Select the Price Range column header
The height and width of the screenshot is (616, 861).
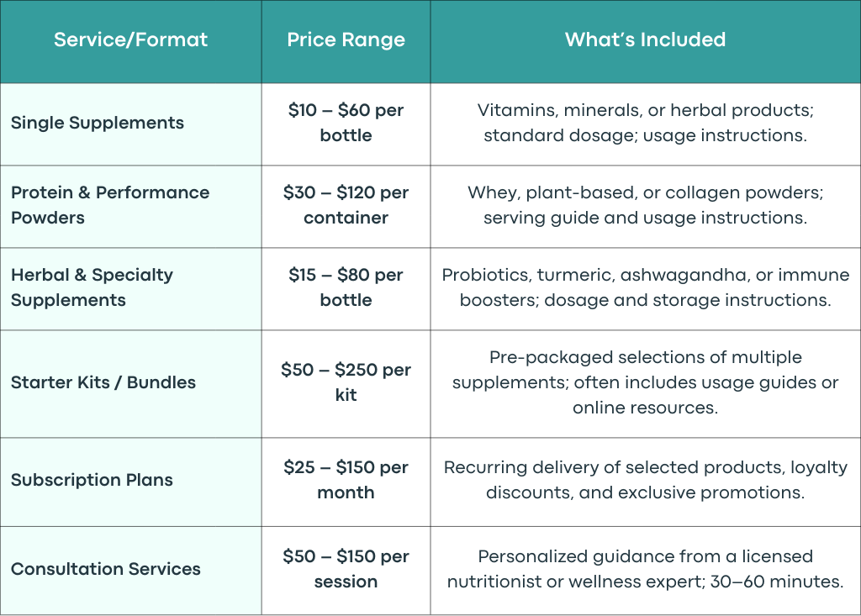pos(346,39)
